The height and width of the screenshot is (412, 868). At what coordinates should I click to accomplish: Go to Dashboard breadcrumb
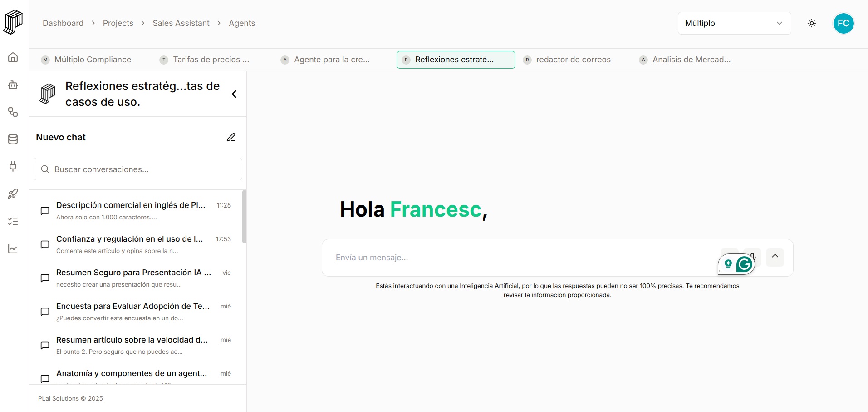tap(63, 23)
